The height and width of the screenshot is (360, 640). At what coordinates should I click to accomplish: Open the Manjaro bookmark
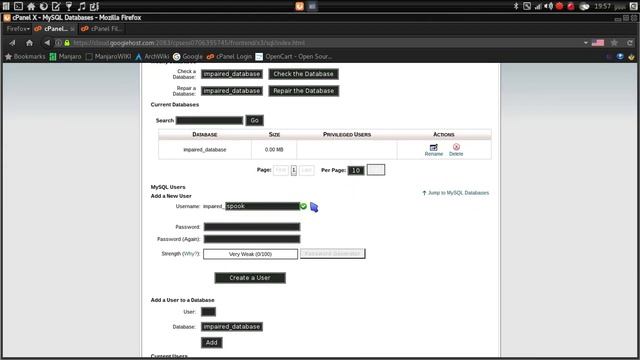click(65, 56)
